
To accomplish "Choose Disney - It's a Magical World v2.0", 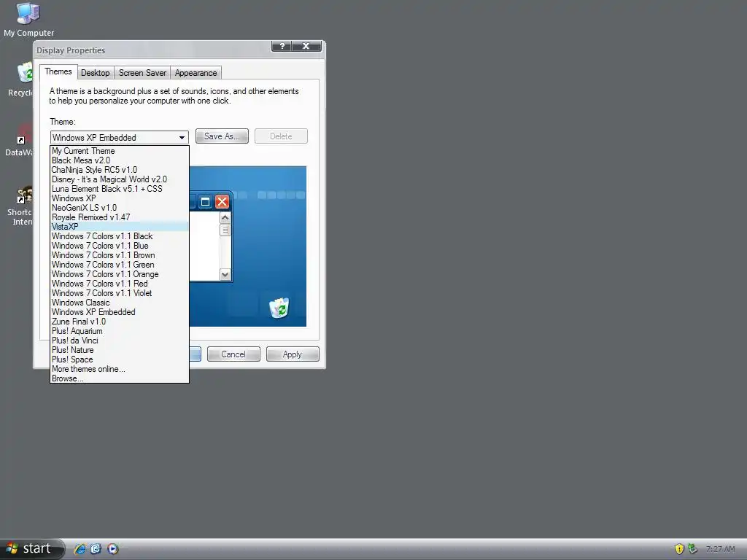I will [x=120, y=179].
